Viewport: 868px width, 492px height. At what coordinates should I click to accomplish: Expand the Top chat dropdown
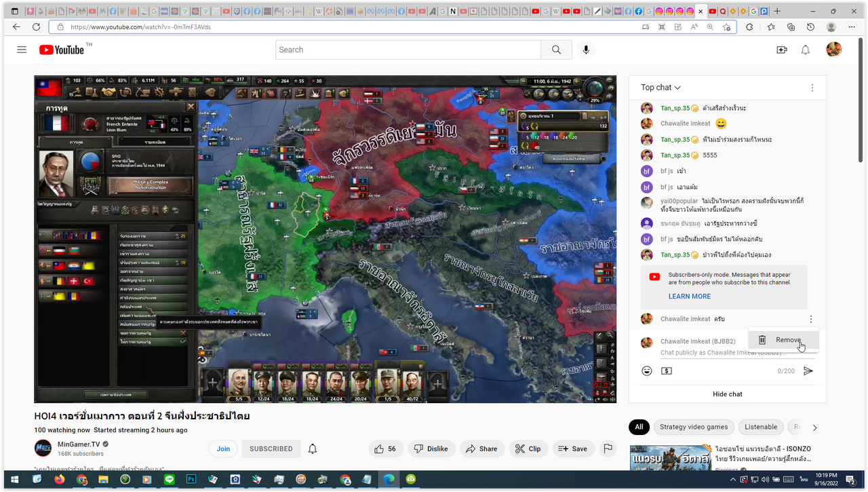tap(660, 88)
